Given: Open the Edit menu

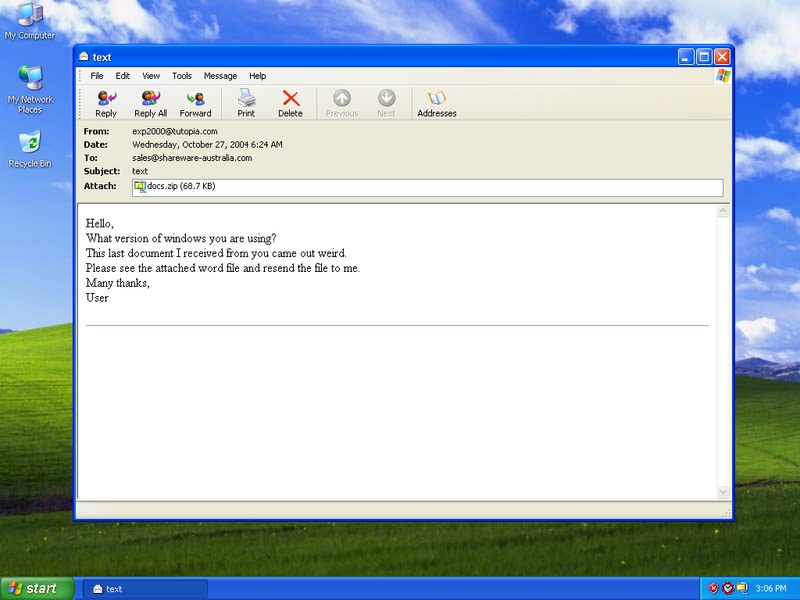Looking at the screenshot, I should (122, 76).
